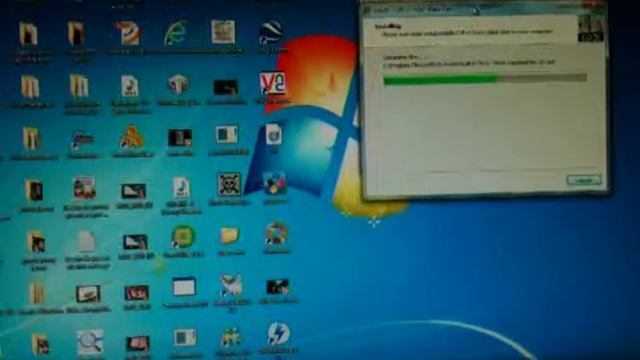The height and width of the screenshot is (360, 640).
Task: Open the colorful photo thumbnail with people
Action: coord(84,189)
